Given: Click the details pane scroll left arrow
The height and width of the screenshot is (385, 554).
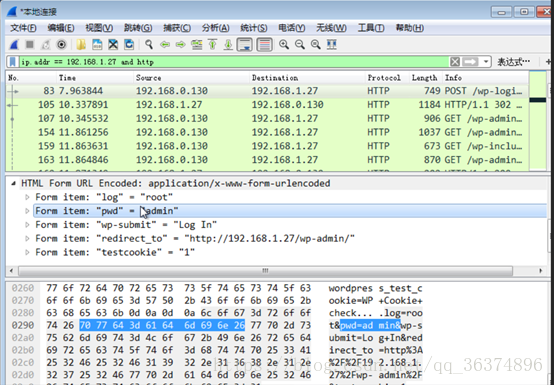Looking at the screenshot, I should pos(11,271).
